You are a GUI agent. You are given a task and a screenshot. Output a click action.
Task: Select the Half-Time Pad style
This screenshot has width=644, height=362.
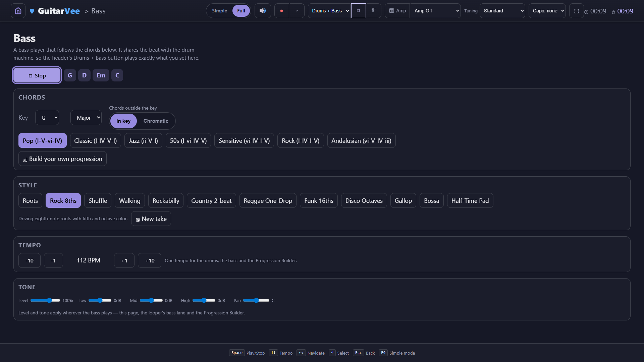(470, 201)
